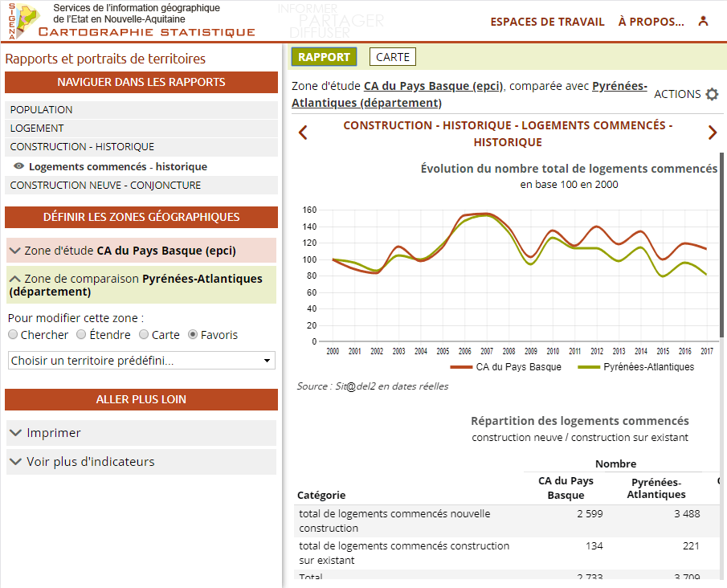Select the Chercher radio button
727x588 pixels.
(13, 334)
